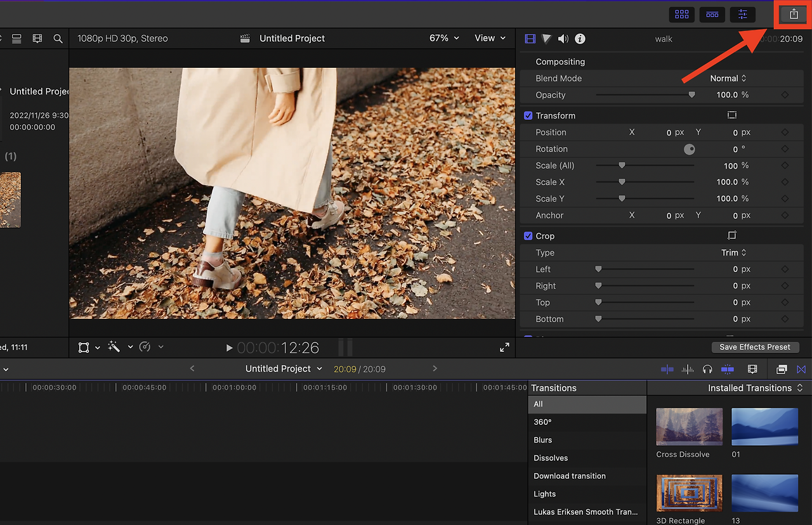Image resolution: width=812 pixels, height=525 pixels.
Task: Open the clip appearance settings above the timeline
Action: [752, 368]
